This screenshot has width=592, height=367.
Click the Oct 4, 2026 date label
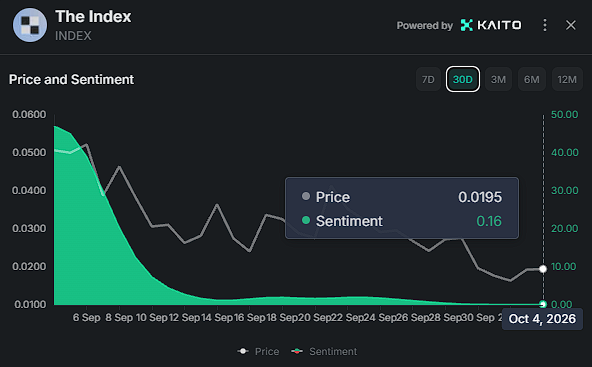(542, 319)
